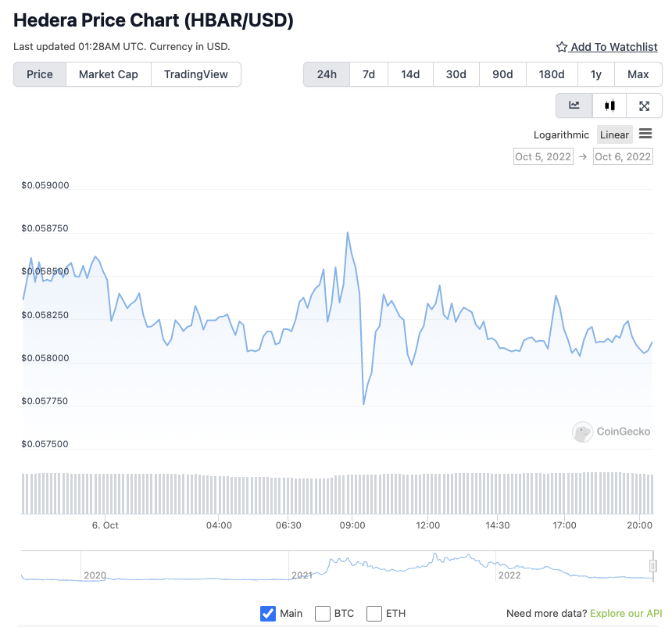Viewport: 672px width, 627px height.
Task: Enable the BTC comparison checkbox
Action: coord(322,613)
